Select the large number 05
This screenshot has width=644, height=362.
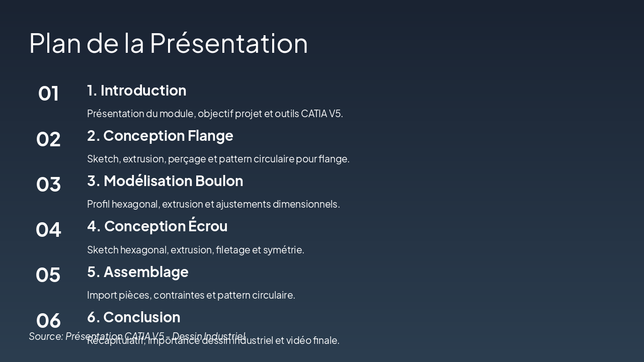[48, 275]
